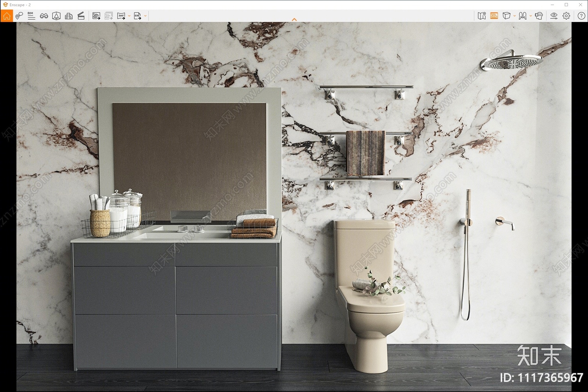Click the orange Home button
This screenshot has width=588, height=392.
pyautogui.click(x=7, y=16)
